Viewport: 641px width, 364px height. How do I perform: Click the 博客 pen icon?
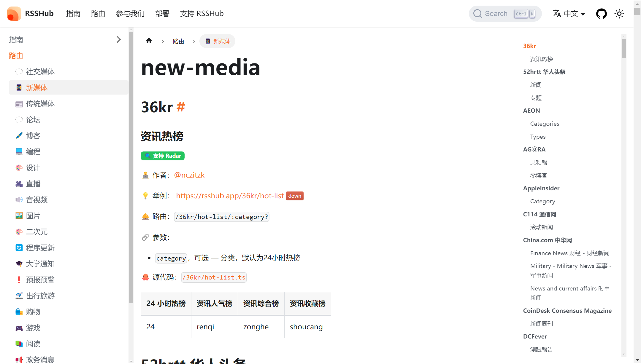19,136
